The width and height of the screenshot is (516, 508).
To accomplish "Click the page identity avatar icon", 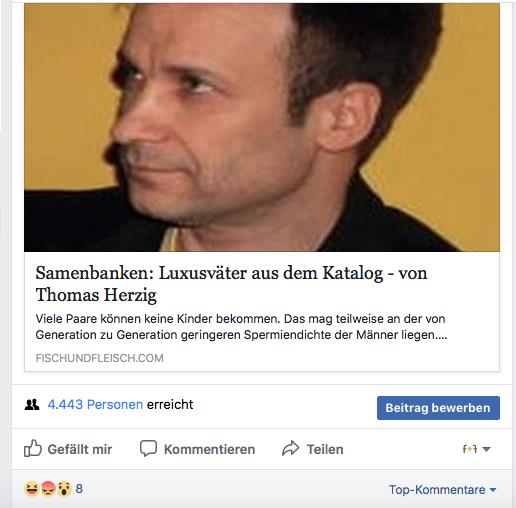I will click(470, 449).
